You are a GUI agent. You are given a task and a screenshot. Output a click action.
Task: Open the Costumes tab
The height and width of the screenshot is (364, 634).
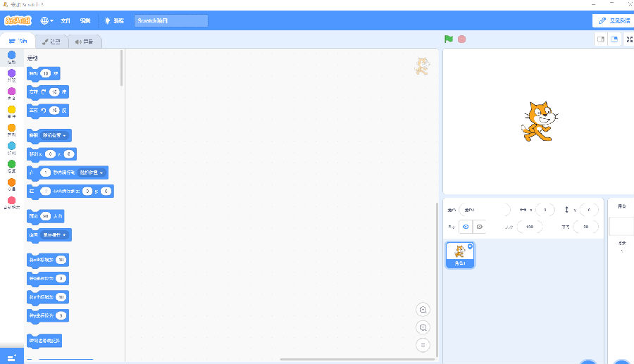coord(51,42)
